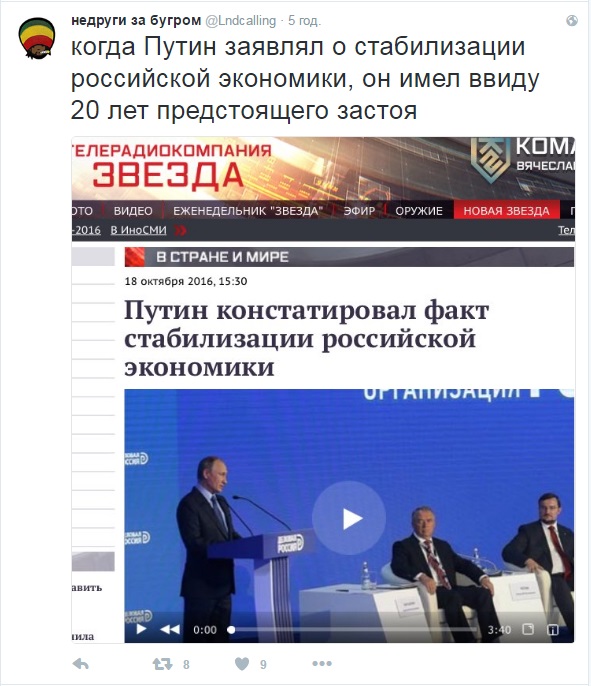Click the globe icon on tweet
The width and height of the screenshot is (591, 686).
click(x=572, y=21)
